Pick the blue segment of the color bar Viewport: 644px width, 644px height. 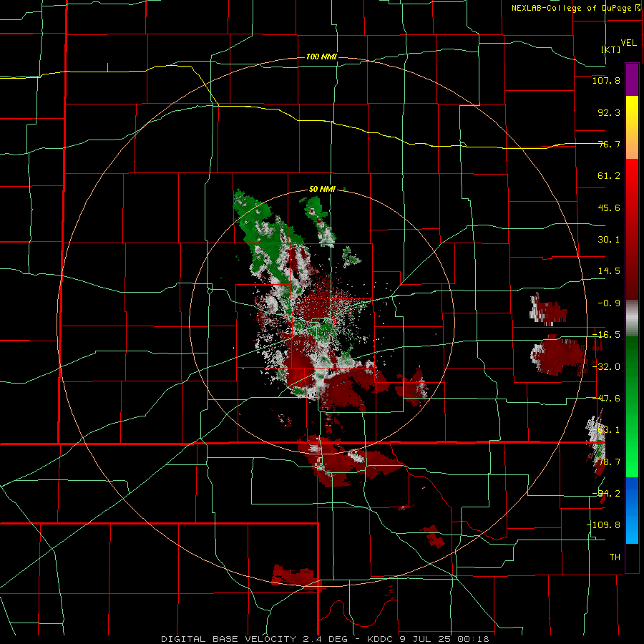click(632, 510)
